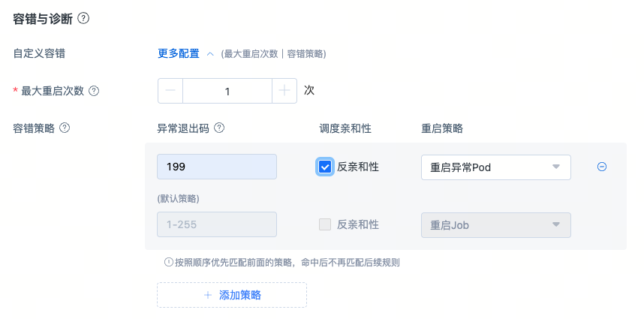Click the 添加策略 button

(x=232, y=295)
